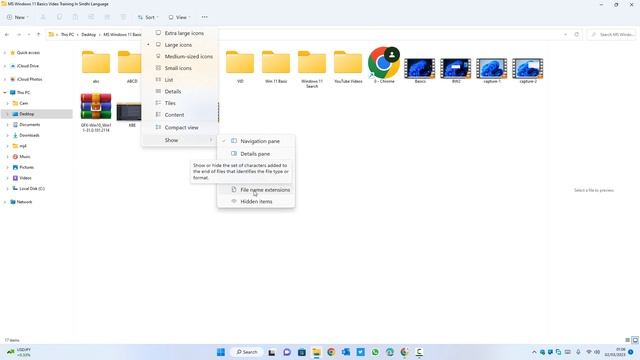The image size is (640, 360).
Task: Refresh the folder with the refresh icon
Action: (x=576, y=35)
